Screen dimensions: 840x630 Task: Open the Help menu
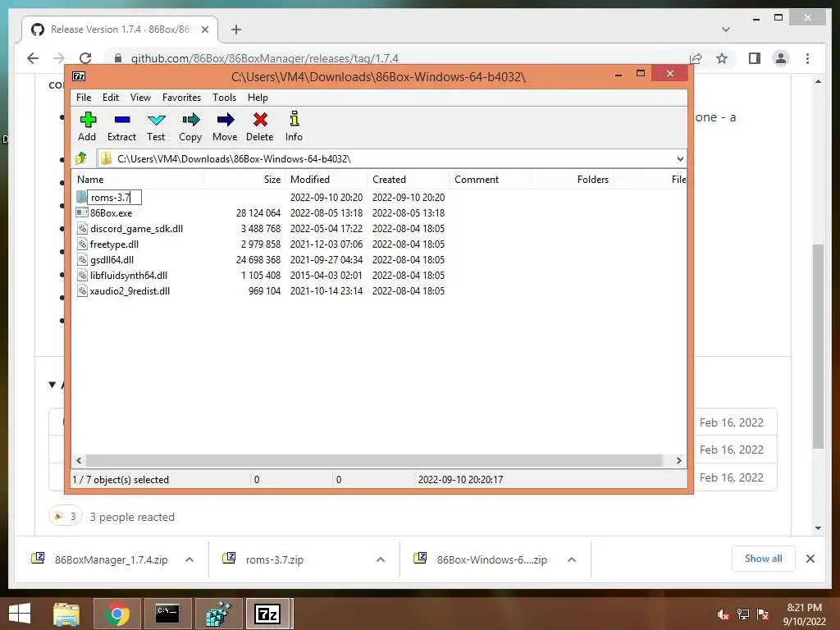(258, 98)
